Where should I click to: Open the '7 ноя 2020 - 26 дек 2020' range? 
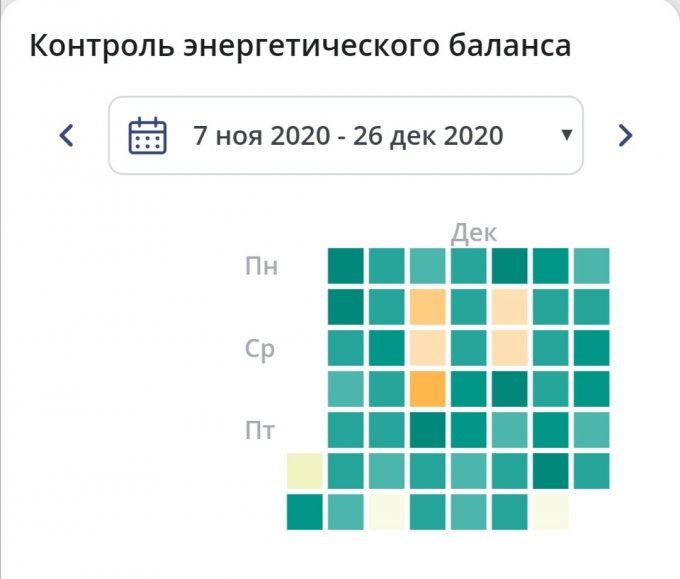point(348,135)
